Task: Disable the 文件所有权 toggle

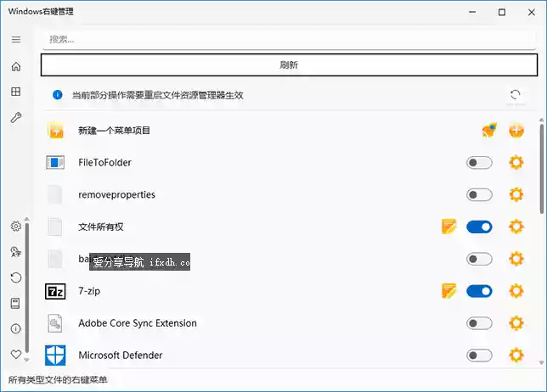Action: (479, 227)
